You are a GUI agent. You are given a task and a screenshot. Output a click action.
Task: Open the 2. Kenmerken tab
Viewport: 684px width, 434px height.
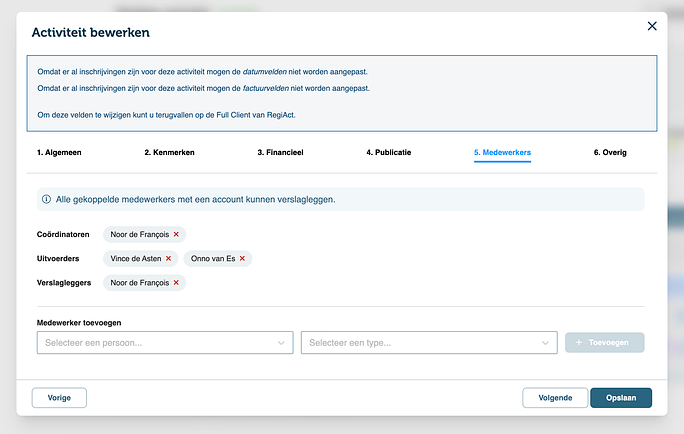(169, 153)
